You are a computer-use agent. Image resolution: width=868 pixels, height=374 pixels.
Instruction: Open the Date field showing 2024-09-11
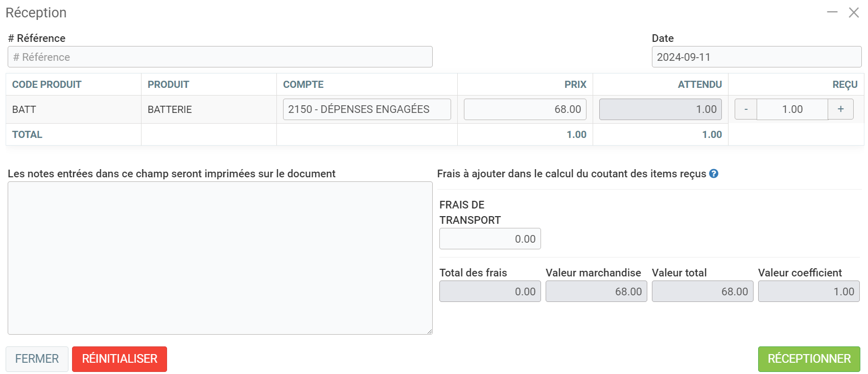756,57
